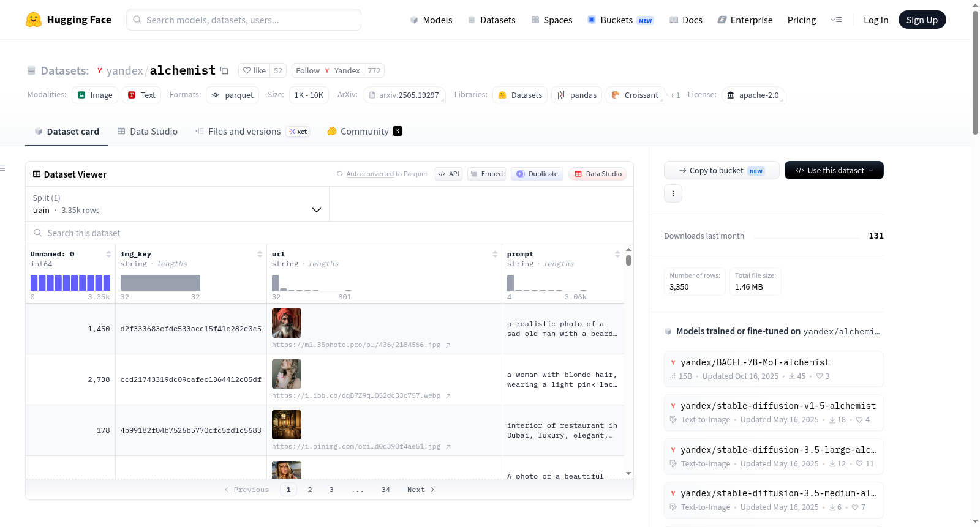Click the left sidebar collapse handle icon

(2, 168)
